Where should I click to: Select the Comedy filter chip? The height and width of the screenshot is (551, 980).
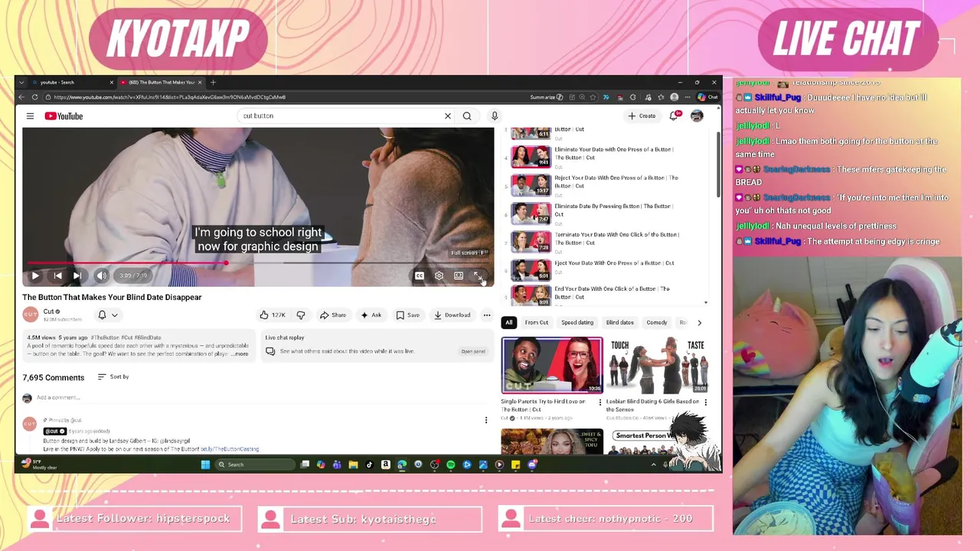click(x=657, y=322)
